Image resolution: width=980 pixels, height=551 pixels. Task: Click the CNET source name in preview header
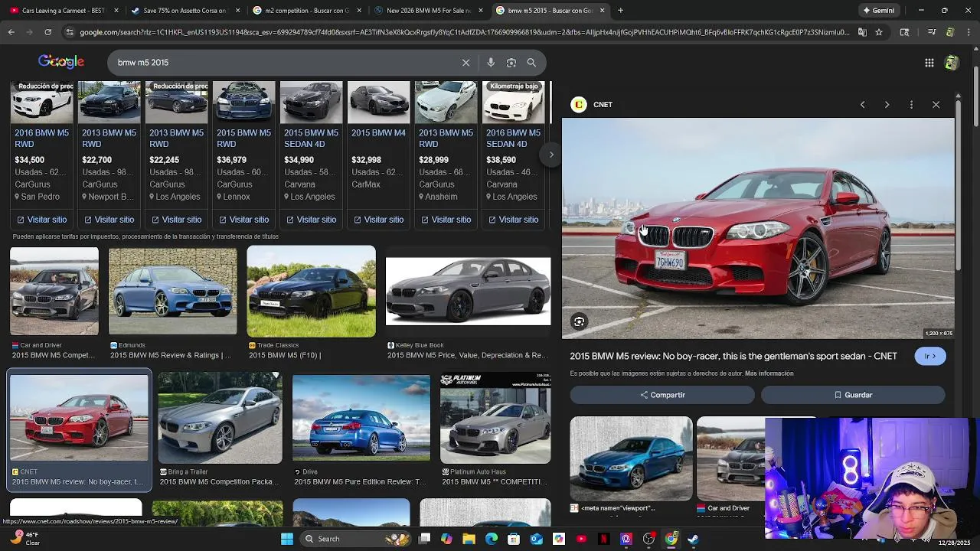click(x=603, y=105)
